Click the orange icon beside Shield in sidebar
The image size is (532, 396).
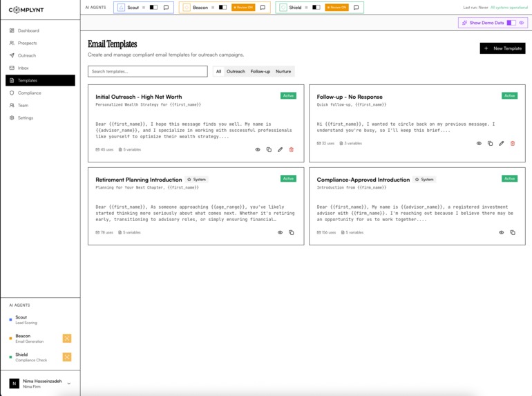click(67, 357)
